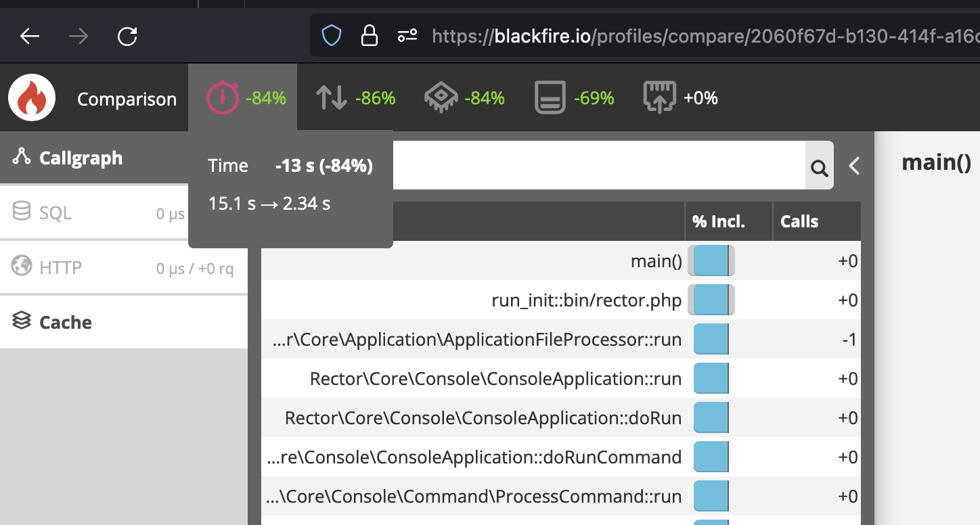This screenshot has height=525, width=980.
Task: Open the SQL tab
Action: point(94,212)
